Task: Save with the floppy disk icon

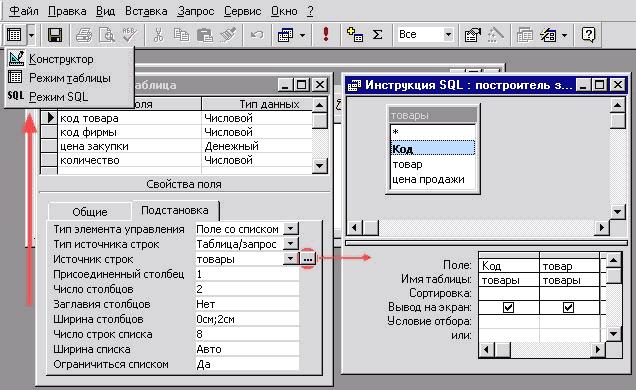Action: point(55,35)
